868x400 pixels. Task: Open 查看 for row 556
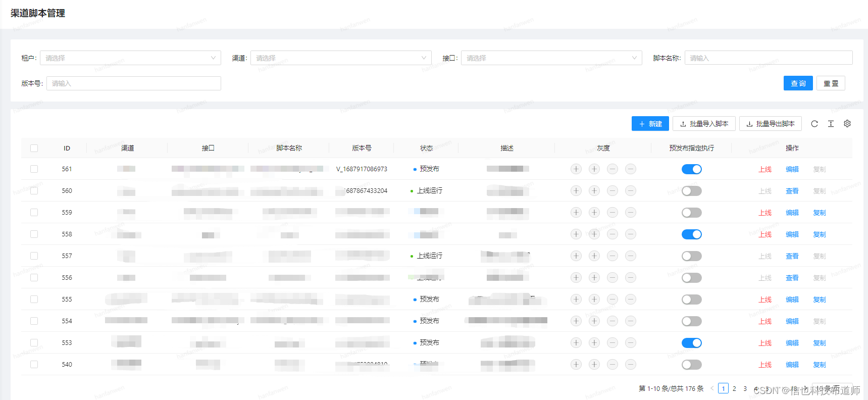pos(792,278)
